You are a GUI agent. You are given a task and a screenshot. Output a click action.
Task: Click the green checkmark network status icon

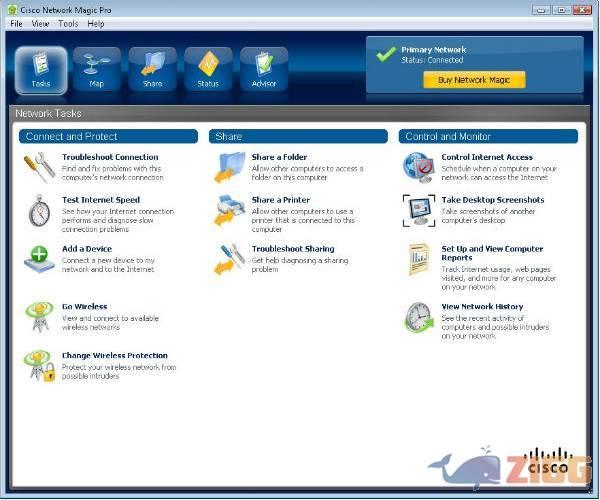[386, 55]
